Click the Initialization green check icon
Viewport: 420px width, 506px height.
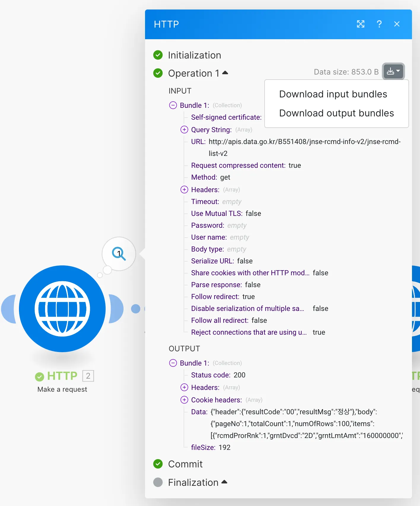(x=158, y=55)
